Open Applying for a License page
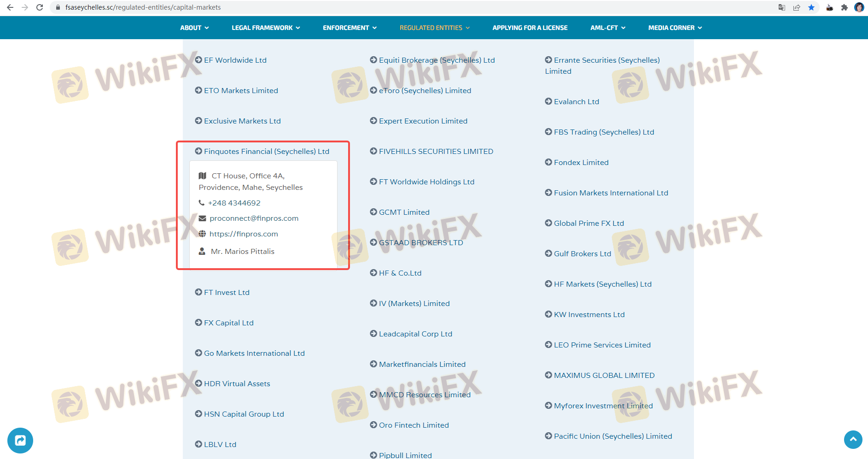 point(530,28)
